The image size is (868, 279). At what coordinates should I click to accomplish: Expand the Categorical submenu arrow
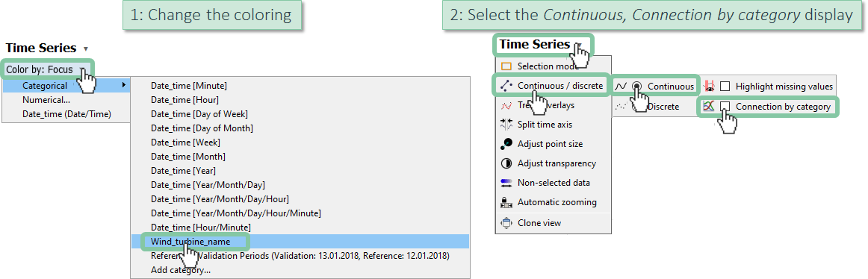coord(123,86)
